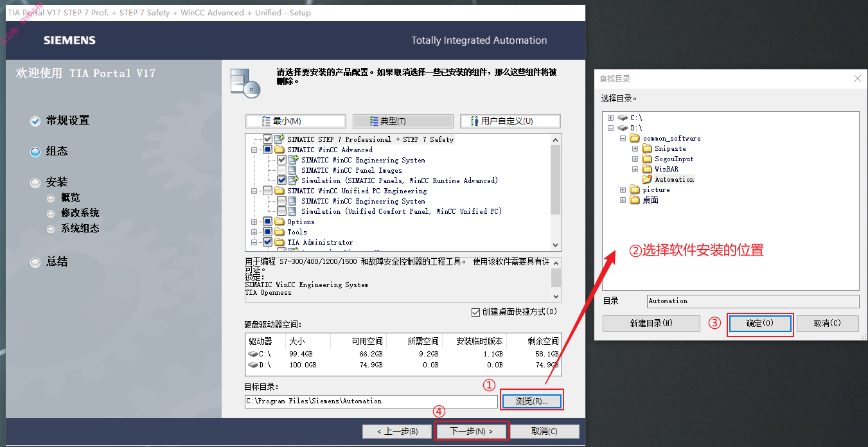Viewport: 868px width, 447px height.
Task: Click the WinCC Panel Images product icon
Action: coord(293,170)
